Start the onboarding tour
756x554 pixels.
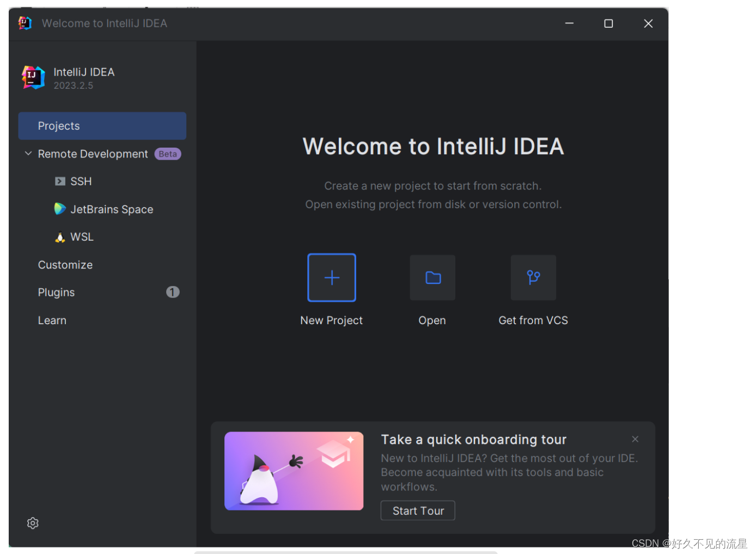pos(418,510)
